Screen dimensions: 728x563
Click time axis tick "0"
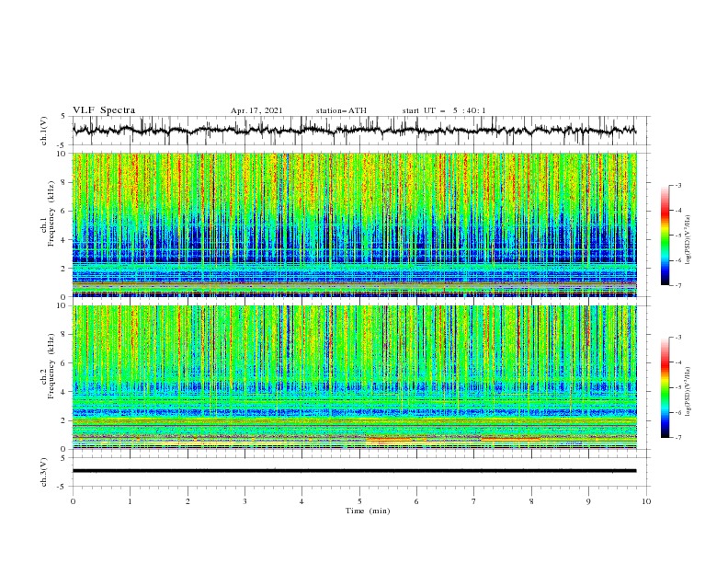pyautogui.click(x=73, y=501)
